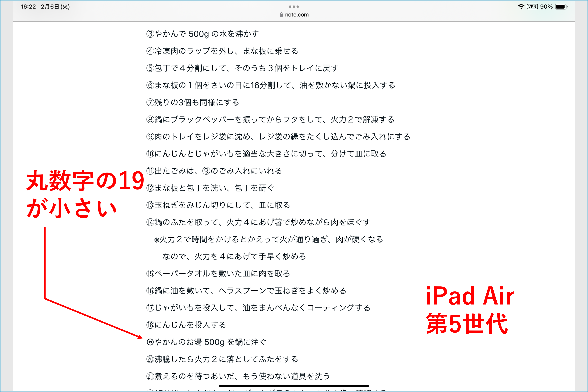Screen dimensions: 588x392
Task: Click step ⑥ まな板の1個をさいの目に line
Action: point(270,85)
